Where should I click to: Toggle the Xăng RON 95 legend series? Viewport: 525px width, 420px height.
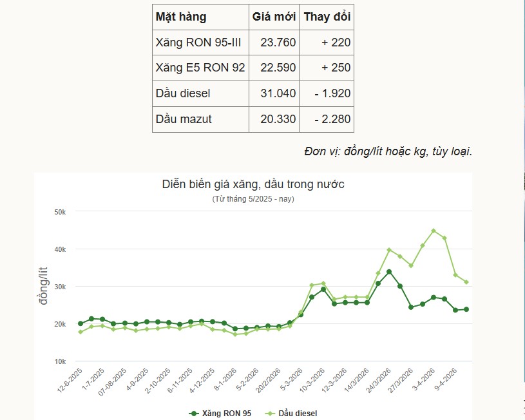point(227,414)
